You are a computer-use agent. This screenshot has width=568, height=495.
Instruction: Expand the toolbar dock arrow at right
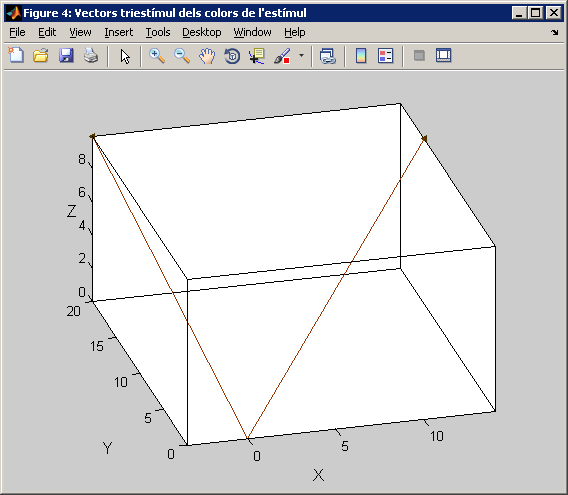tap(555, 33)
